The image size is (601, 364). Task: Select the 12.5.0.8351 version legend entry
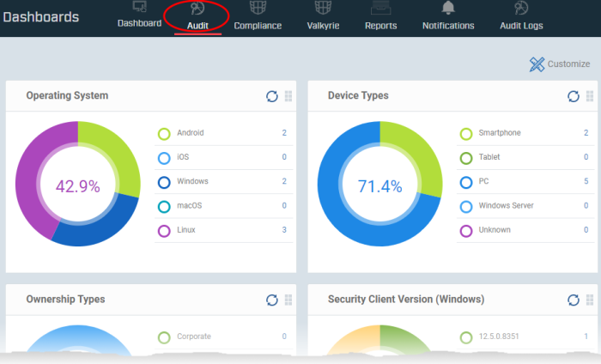[525, 337]
